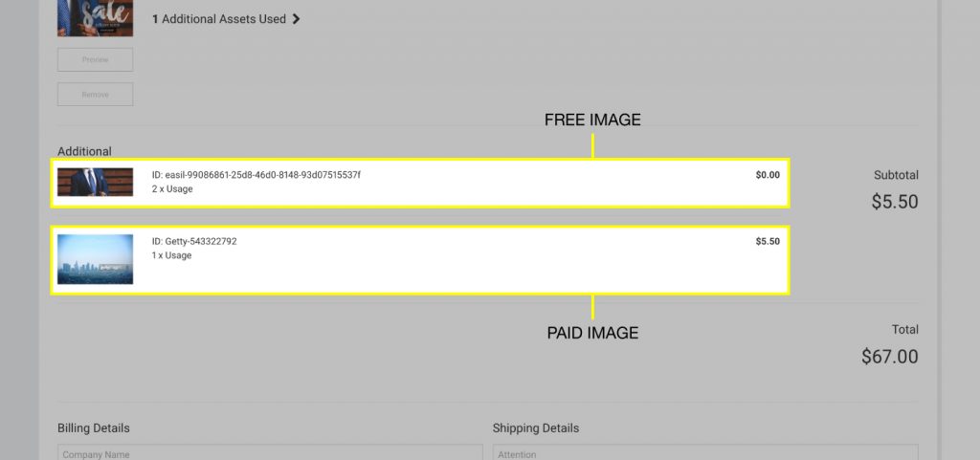Screen dimensions: 980x460
Task: Click the Getty image $5.50 price
Action: pyautogui.click(x=768, y=241)
